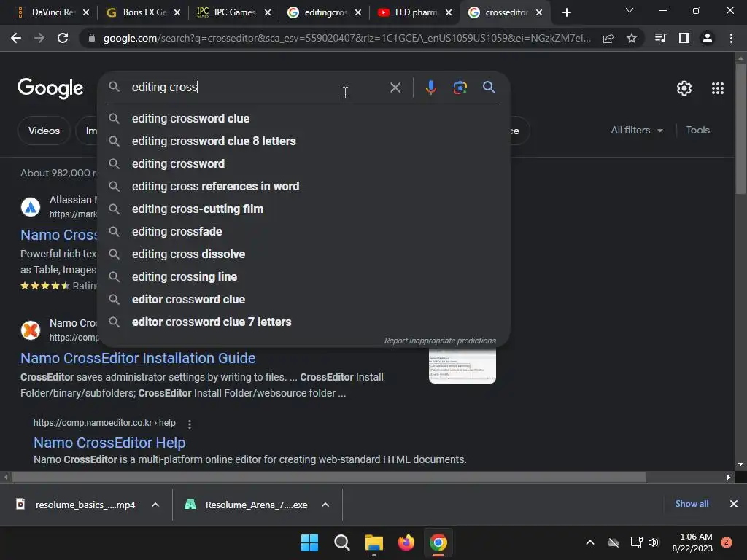Open a new browser tab
747x560 pixels.
pos(566,12)
